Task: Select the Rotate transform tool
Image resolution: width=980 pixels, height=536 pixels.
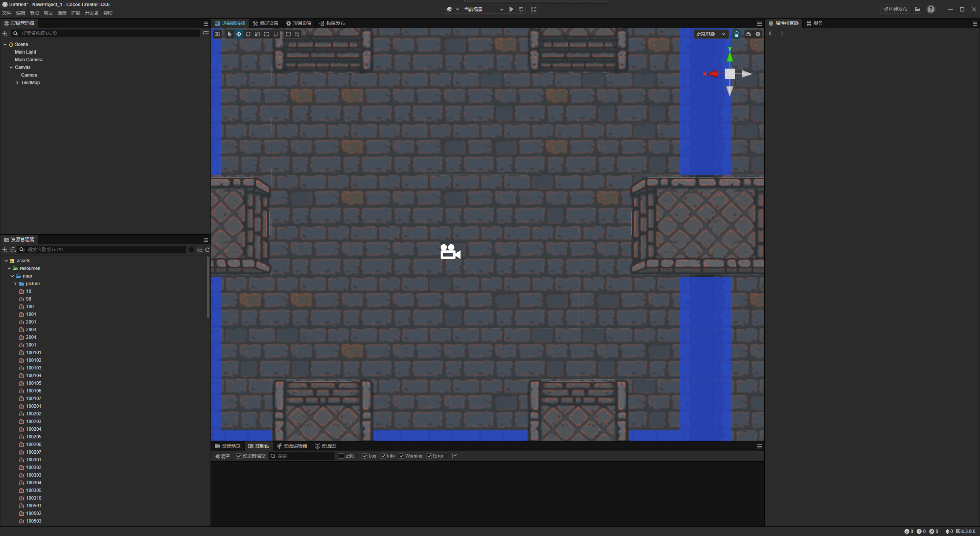Action: [248, 34]
